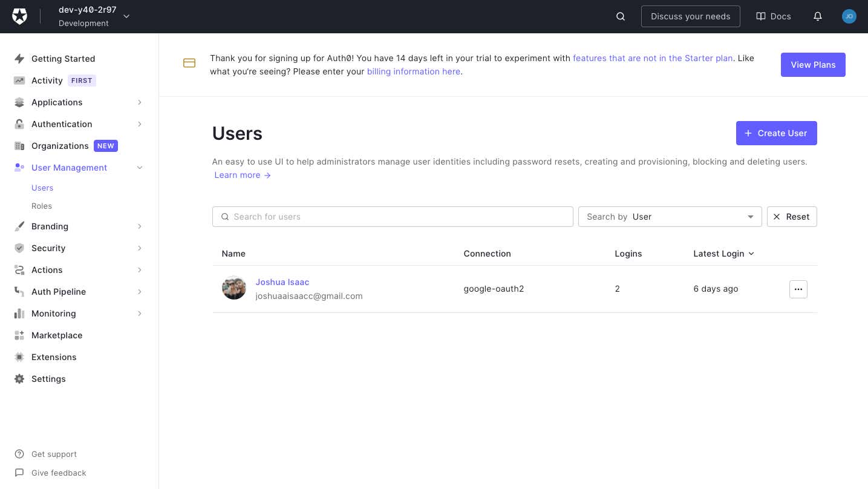Image resolution: width=868 pixels, height=489 pixels.
Task: Open the Activity menu item
Action: [47, 80]
